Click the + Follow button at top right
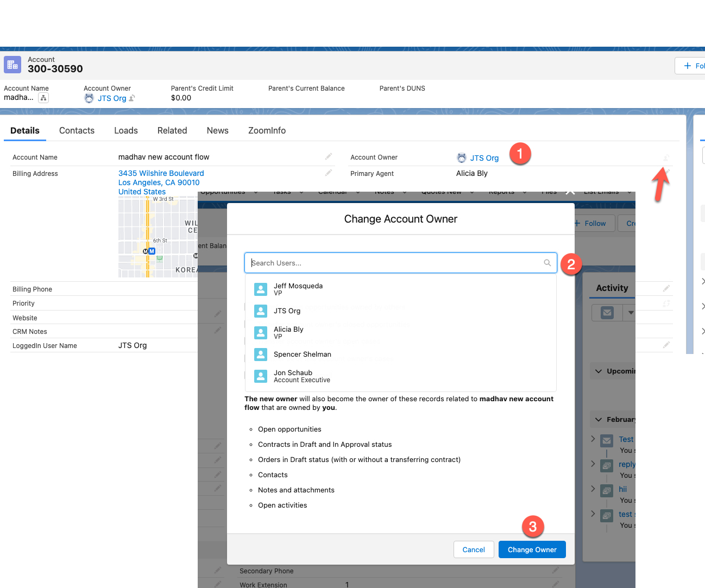This screenshot has width=705, height=588. (x=690, y=66)
